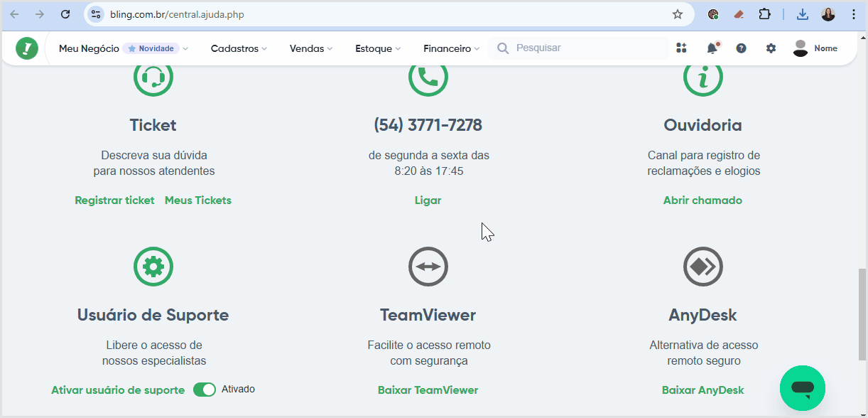Screen dimensions: 868x418
Task: Toggle the Ativado support user switch
Action: tap(205, 390)
